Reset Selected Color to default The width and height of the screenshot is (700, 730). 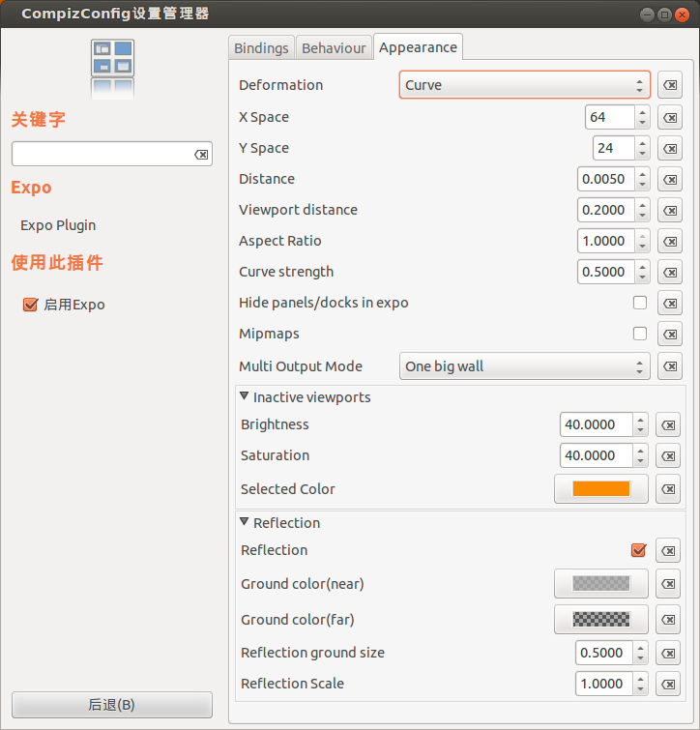[668, 489]
